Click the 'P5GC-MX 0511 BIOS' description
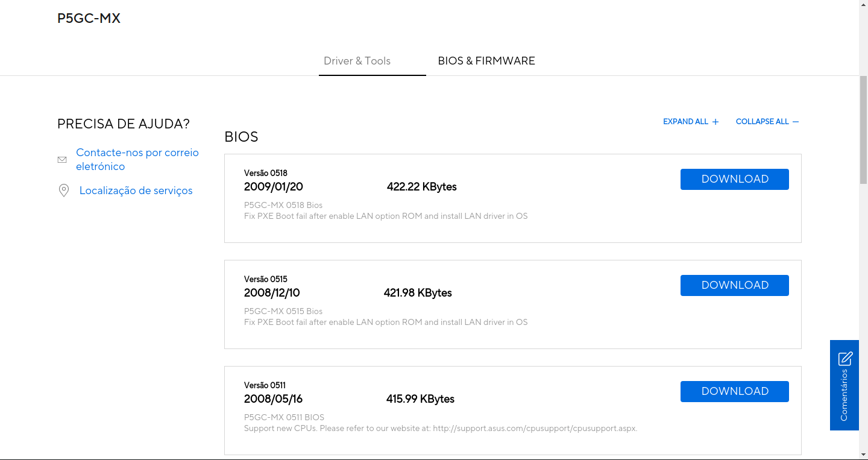This screenshot has width=868, height=460. coord(284,417)
